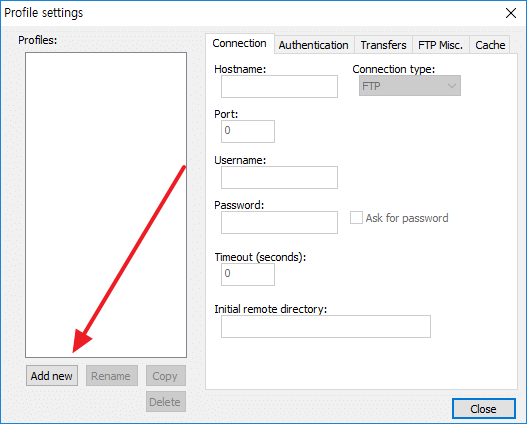Select the Password input box

(x=279, y=222)
